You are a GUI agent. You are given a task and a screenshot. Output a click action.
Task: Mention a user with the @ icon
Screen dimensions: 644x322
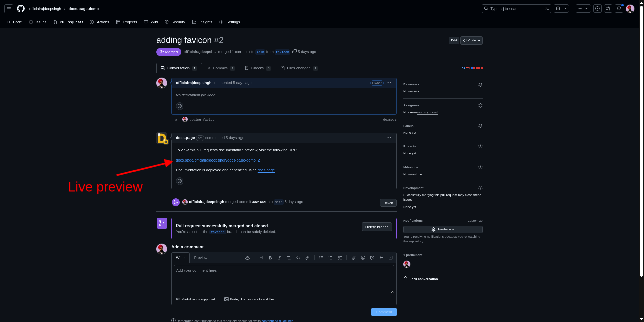tap(363, 258)
